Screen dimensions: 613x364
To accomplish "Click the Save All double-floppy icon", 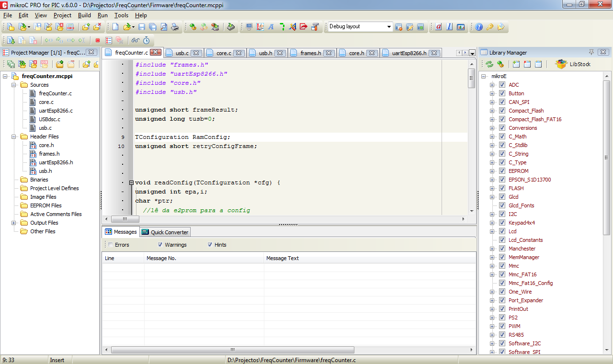I will pos(153,27).
